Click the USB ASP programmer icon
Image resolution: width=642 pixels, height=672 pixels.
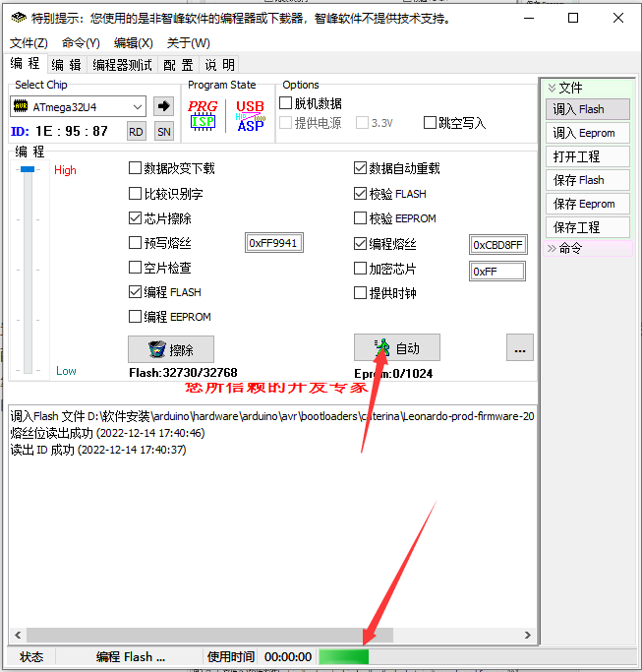pyautogui.click(x=251, y=115)
